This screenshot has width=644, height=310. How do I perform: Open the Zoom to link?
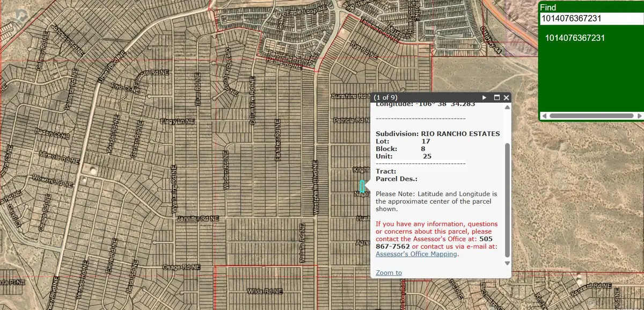(387, 272)
